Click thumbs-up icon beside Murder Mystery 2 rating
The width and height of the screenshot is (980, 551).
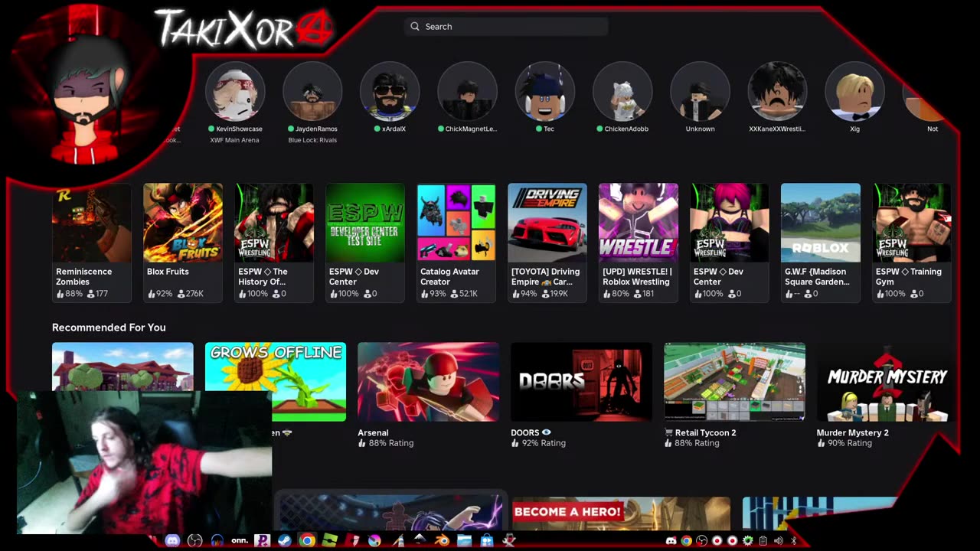click(x=821, y=443)
